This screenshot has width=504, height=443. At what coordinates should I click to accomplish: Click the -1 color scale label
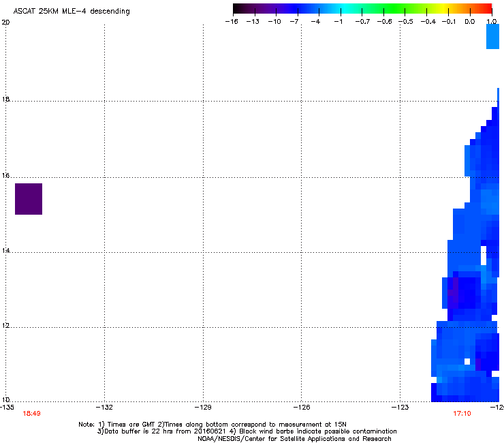(x=338, y=22)
